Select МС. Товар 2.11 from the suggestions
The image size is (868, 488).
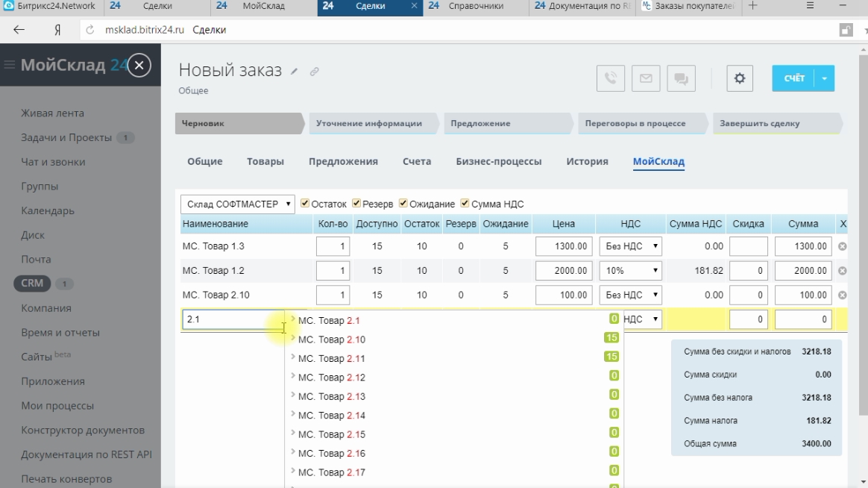click(x=332, y=359)
